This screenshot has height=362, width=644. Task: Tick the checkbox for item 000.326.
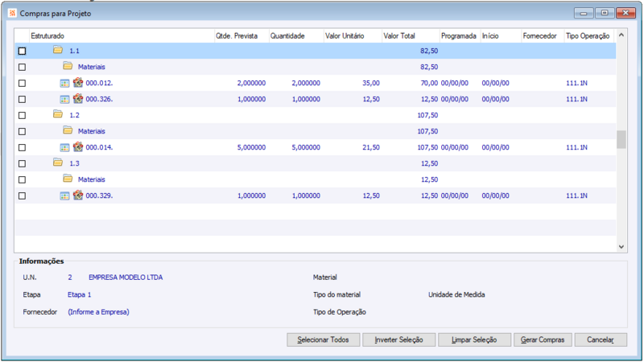click(23, 99)
